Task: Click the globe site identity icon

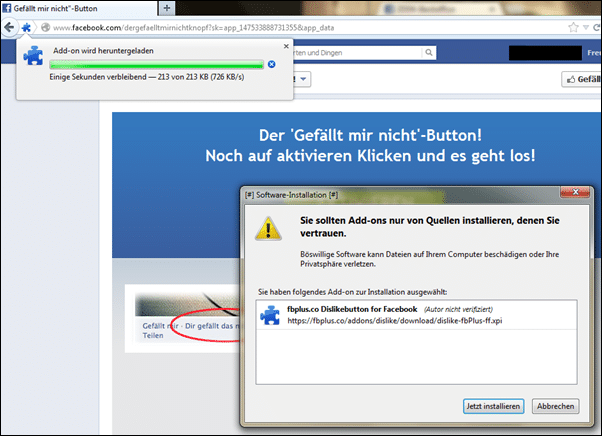Action: tap(45, 27)
